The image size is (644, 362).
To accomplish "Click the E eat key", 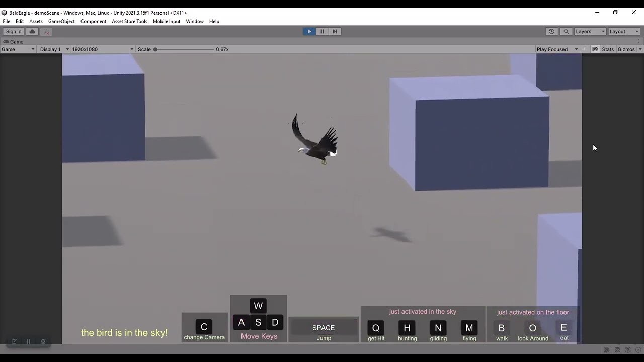I will (x=564, y=328).
